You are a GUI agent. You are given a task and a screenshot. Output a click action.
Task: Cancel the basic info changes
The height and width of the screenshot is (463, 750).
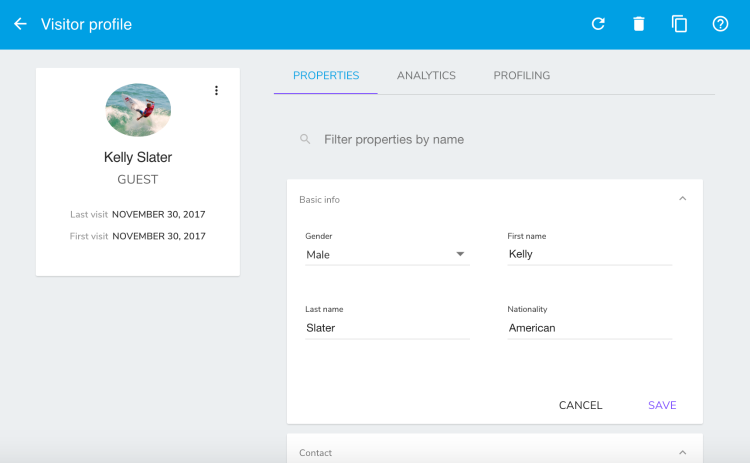[x=580, y=405]
